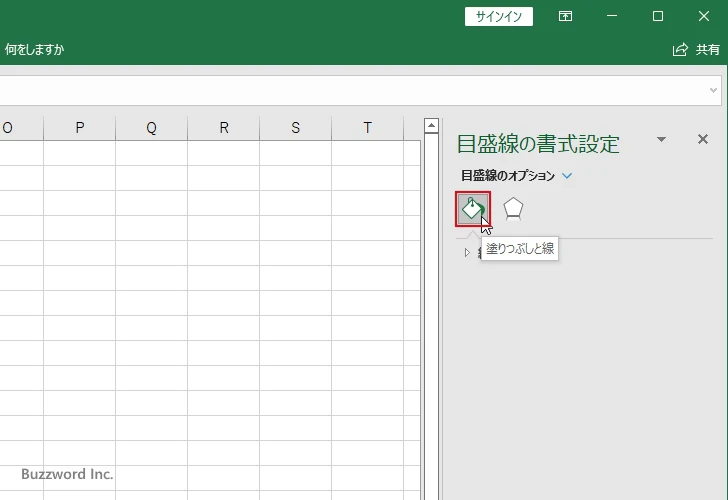
Task: Click the サインイン button
Action: (x=499, y=17)
